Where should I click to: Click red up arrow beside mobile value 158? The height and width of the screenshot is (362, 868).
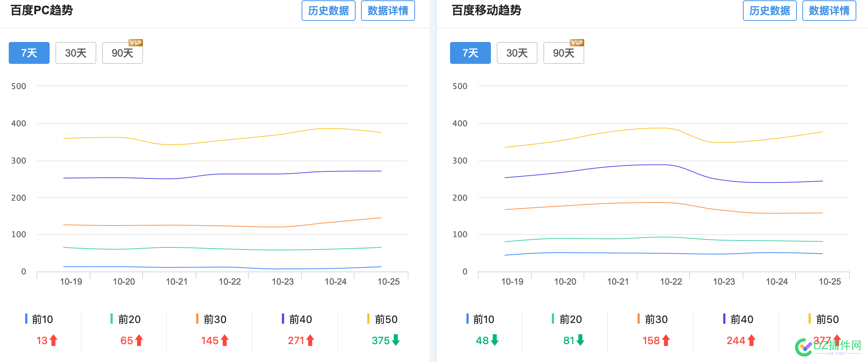[666, 340]
